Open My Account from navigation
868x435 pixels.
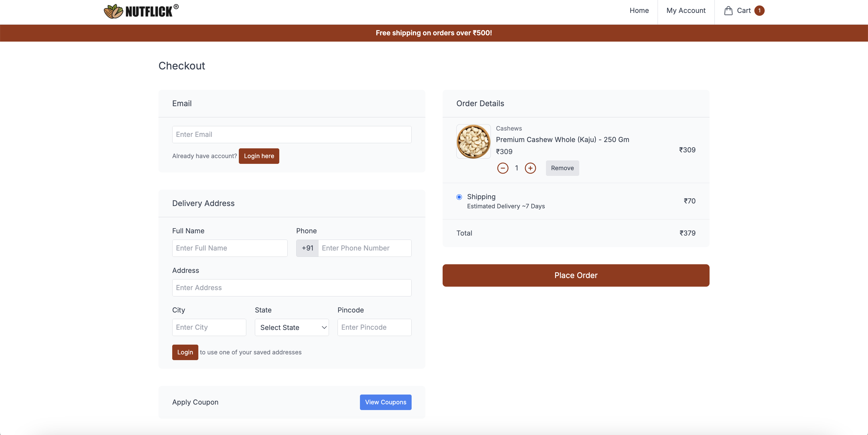tap(686, 11)
